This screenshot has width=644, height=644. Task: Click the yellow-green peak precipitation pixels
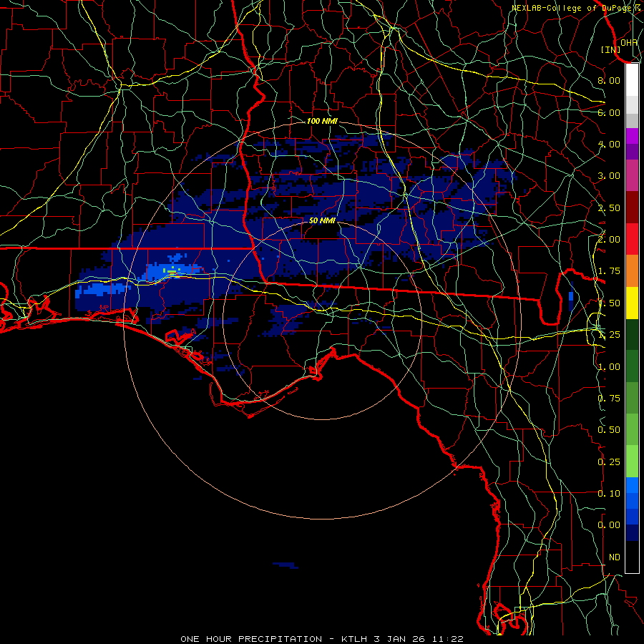coord(171,270)
